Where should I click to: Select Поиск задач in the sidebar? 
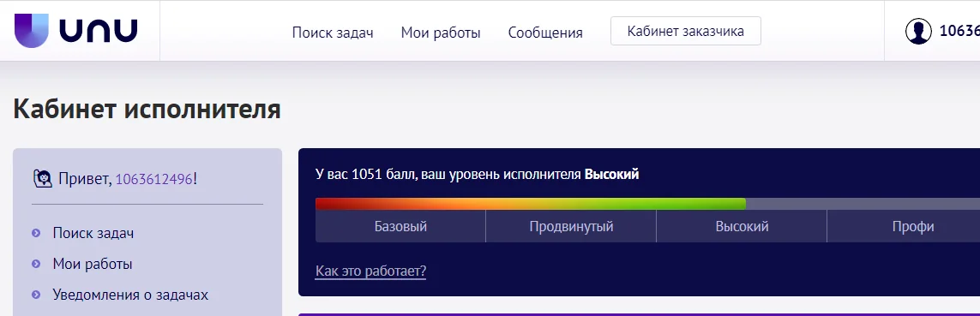[x=93, y=233]
